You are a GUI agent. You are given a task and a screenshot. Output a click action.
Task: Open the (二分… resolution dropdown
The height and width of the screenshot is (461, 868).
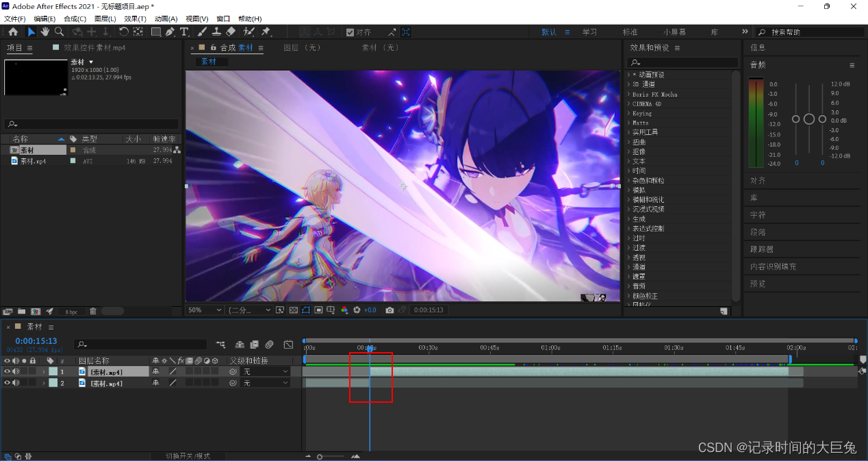[249, 310]
